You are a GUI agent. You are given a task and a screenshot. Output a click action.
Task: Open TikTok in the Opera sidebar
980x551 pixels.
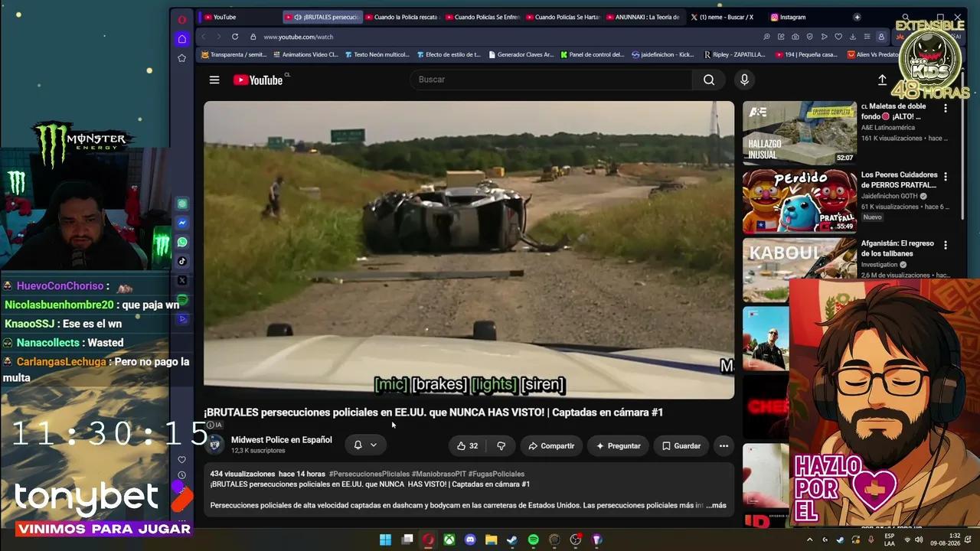182,261
